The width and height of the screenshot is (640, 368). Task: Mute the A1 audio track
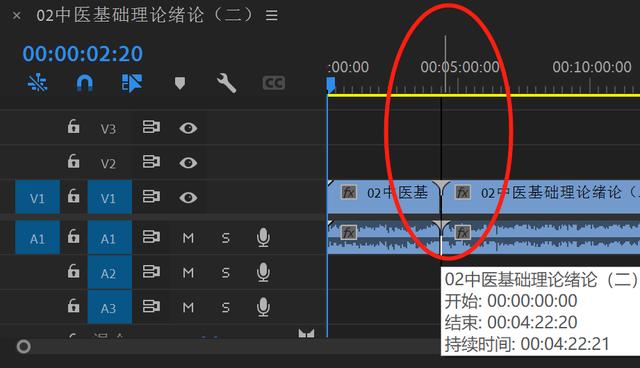[188, 237]
